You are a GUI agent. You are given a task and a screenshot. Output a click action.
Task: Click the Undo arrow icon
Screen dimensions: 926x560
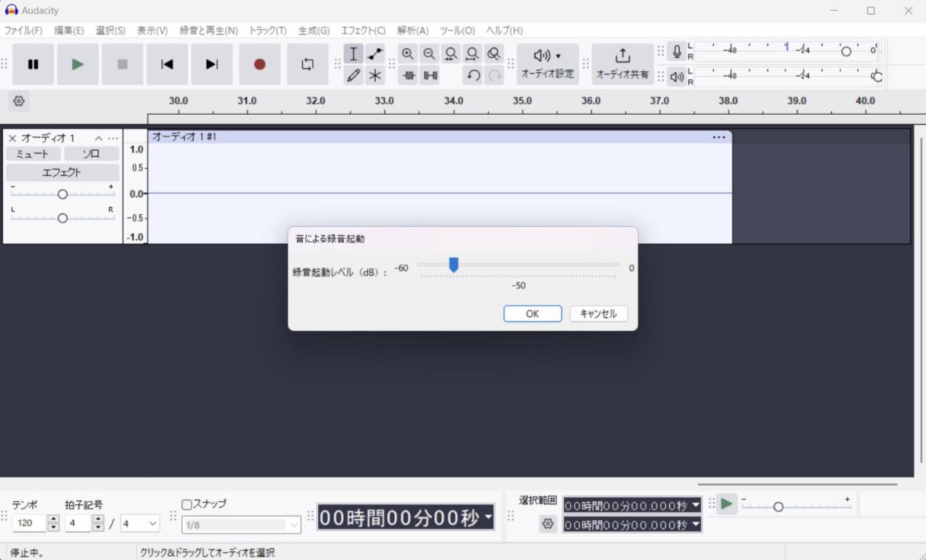point(473,75)
